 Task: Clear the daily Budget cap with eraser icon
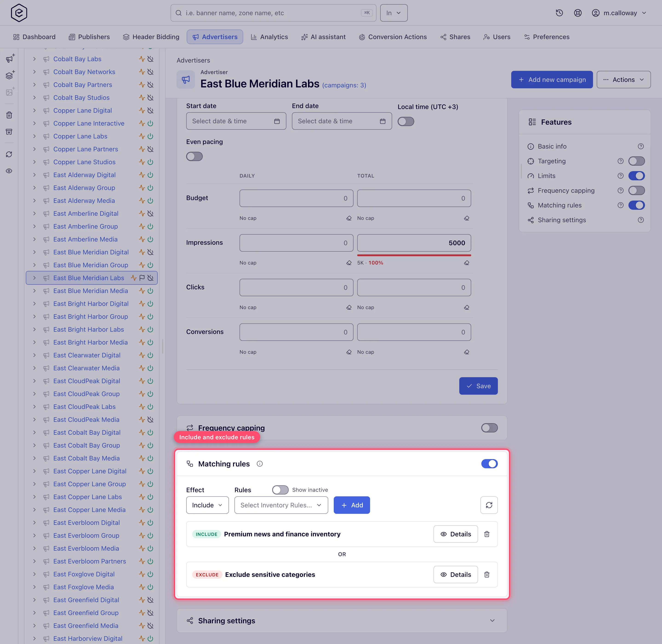349,218
